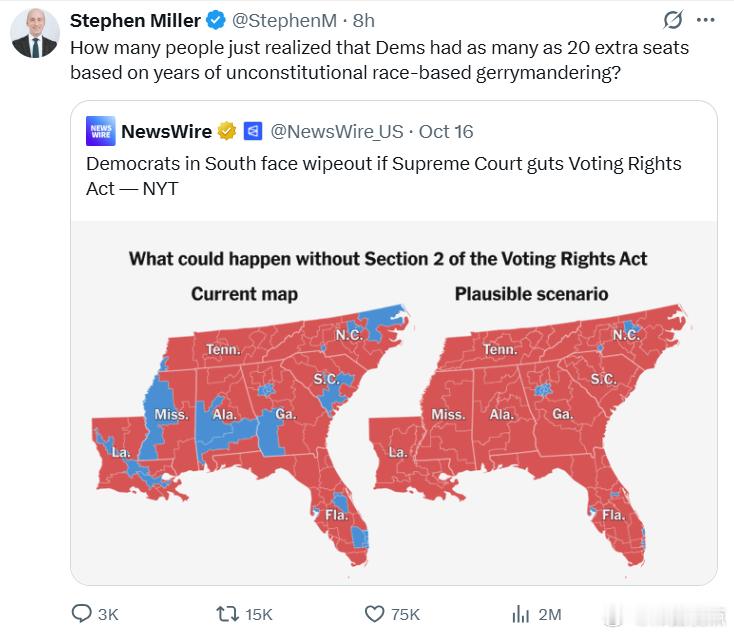Click NewsWire's gold verified badge
Screen dimensions: 734x635
click(228, 131)
